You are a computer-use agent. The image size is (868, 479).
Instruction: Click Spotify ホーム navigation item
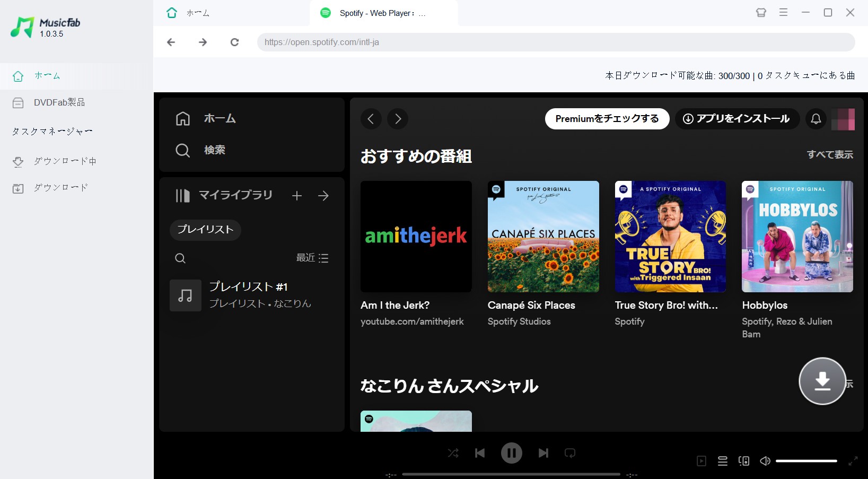[x=206, y=119]
